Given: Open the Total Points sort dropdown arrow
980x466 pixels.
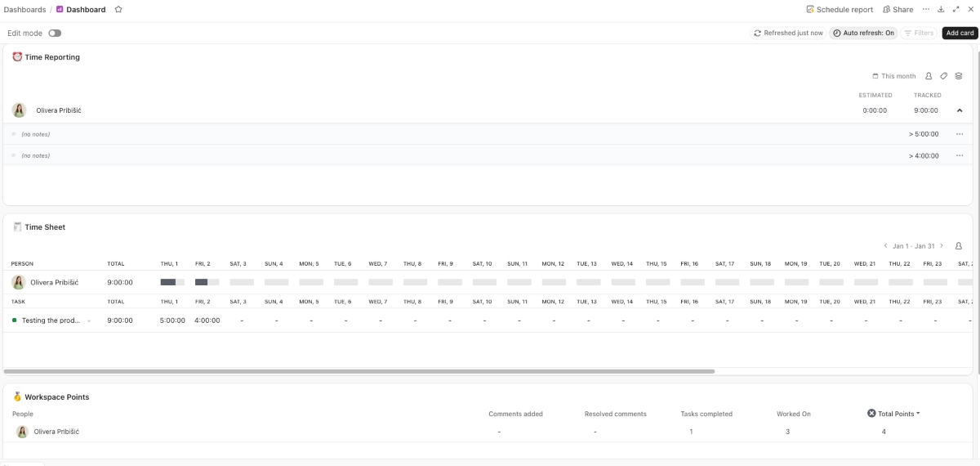Looking at the screenshot, I should (x=918, y=414).
